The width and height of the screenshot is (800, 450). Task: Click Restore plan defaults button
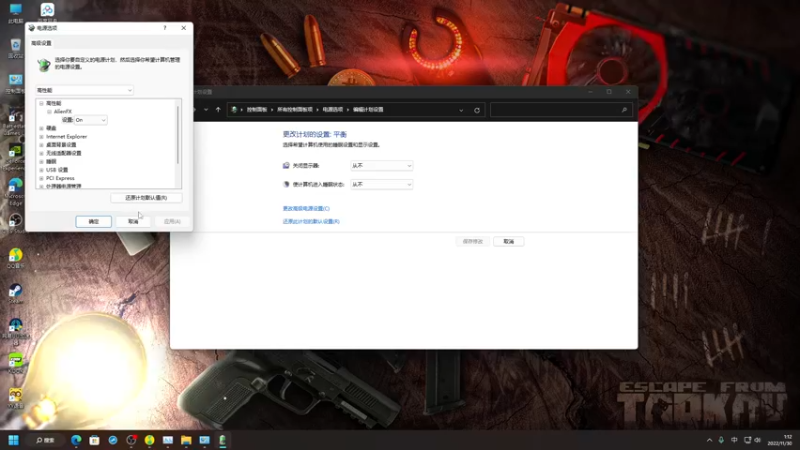146,197
